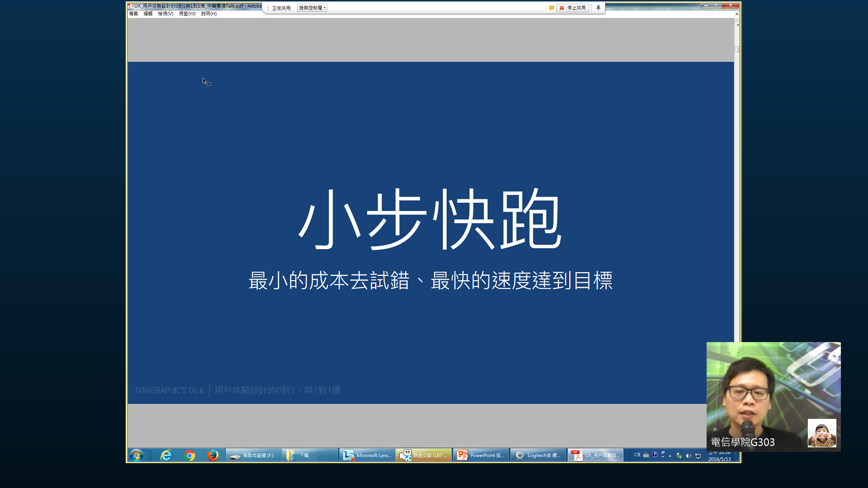
Task: Open the 視窗(W) menu
Action: [x=187, y=14]
